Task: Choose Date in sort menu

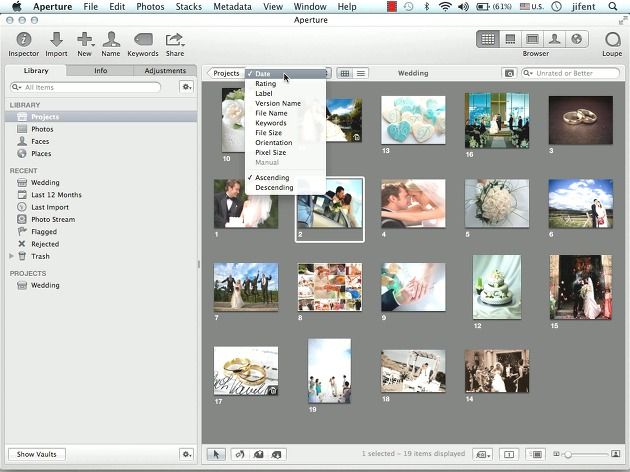Action: pos(262,74)
